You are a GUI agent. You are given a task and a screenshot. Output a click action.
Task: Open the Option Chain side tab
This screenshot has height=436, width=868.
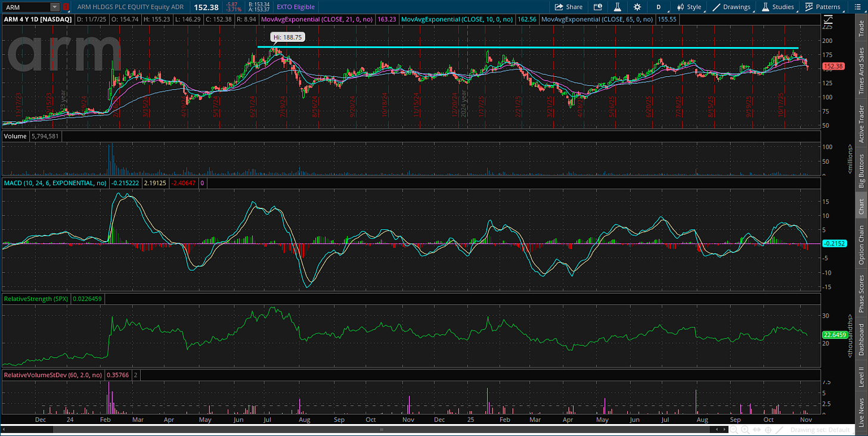pos(861,245)
